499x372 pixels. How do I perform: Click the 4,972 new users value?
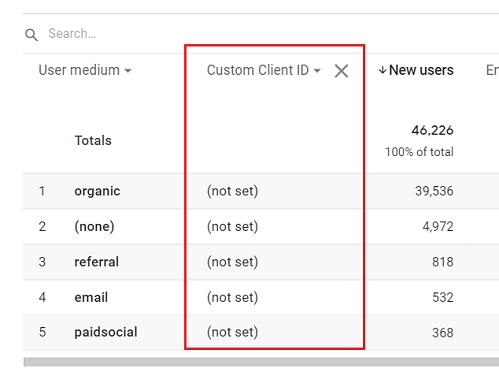tap(438, 227)
